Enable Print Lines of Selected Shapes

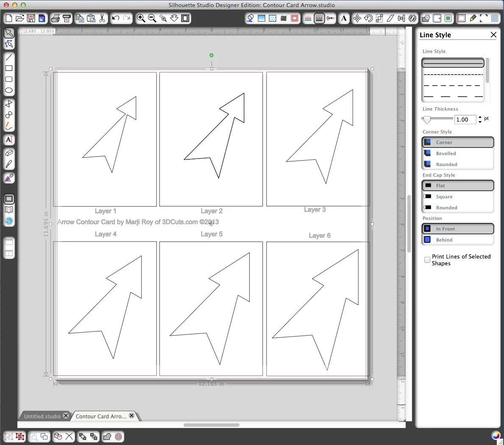427,260
